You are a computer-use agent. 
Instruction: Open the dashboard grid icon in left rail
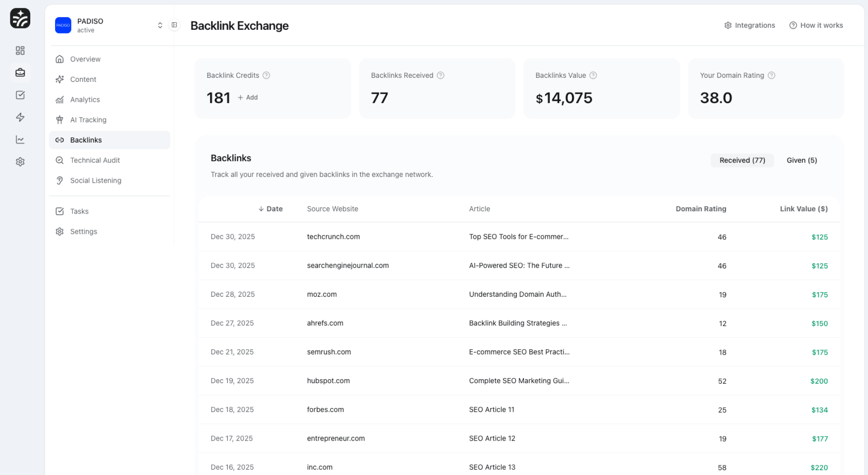point(20,50)
